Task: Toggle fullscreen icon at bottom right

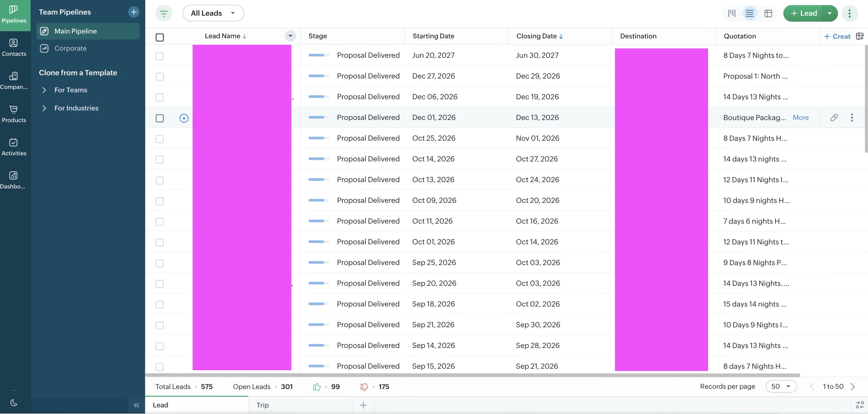Action: pyautogui.click(x=860, y=405)
